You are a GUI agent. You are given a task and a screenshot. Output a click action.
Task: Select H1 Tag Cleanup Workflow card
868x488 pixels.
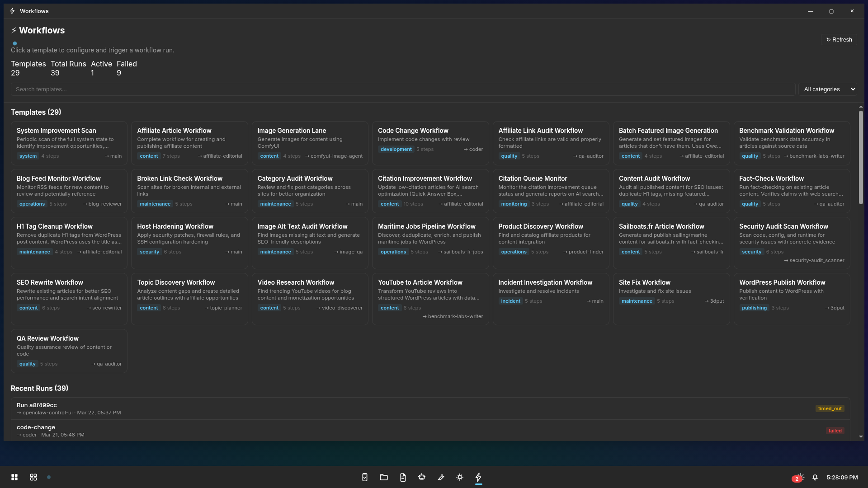69,243
